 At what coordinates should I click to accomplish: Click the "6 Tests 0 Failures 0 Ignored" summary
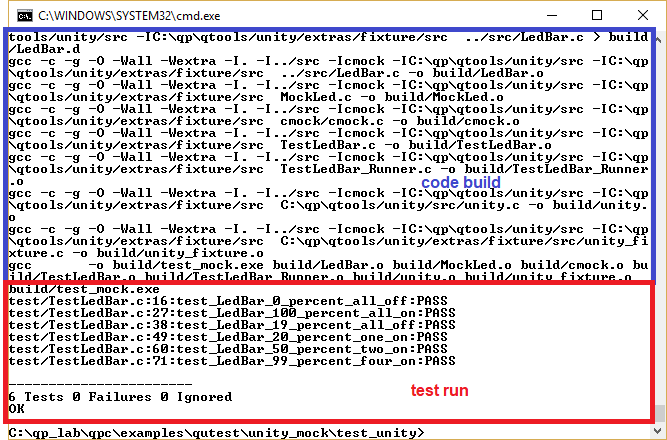(x=120, y=397)
